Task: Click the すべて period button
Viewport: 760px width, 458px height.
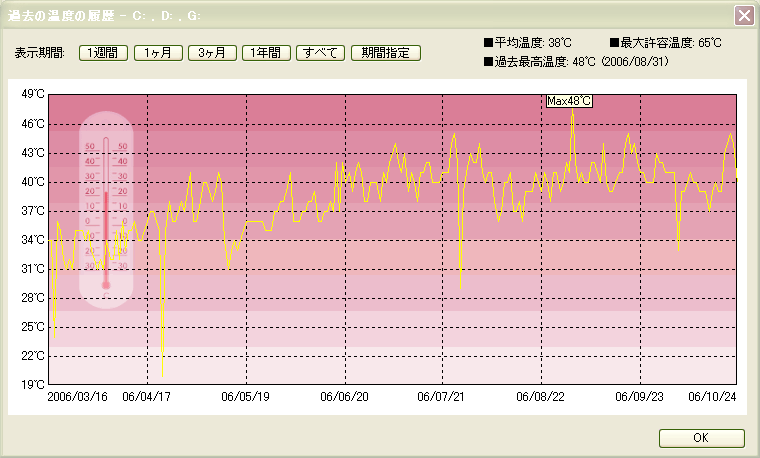Action: pyautogui.click(x=320, y=53)
